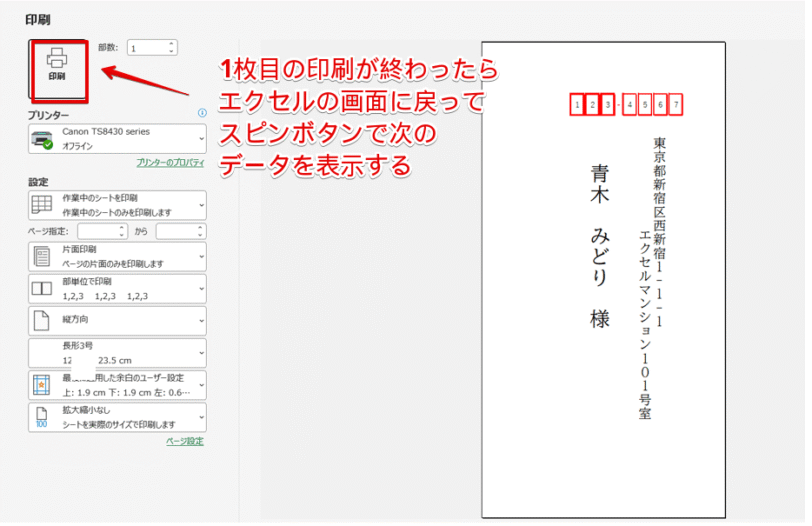Open the プリンターのプロパティ link
Screen dimensions: 812x526
170,163
